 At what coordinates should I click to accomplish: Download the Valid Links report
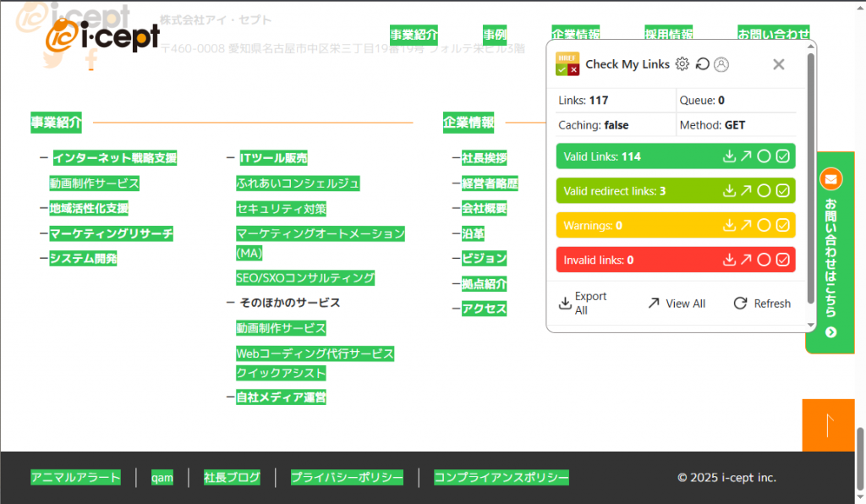click(x=729, y=156)
